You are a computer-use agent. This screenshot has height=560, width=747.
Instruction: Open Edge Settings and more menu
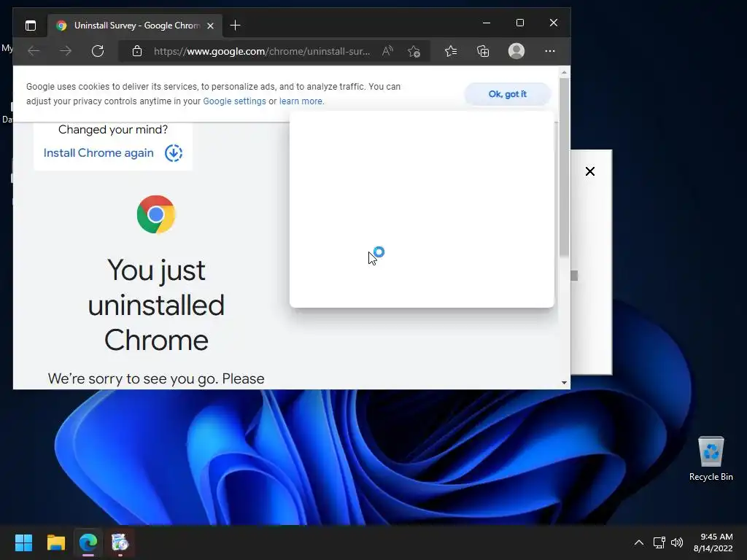pyautogui.click(x=550, y=51)
